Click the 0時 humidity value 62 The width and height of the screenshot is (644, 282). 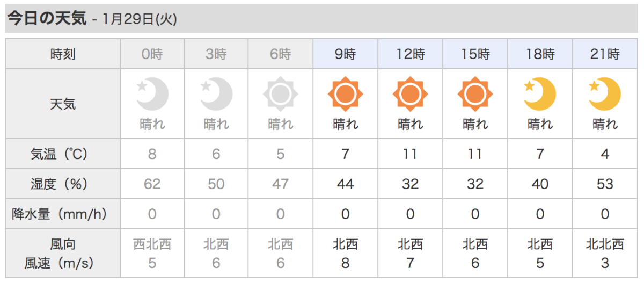point(152,184)
